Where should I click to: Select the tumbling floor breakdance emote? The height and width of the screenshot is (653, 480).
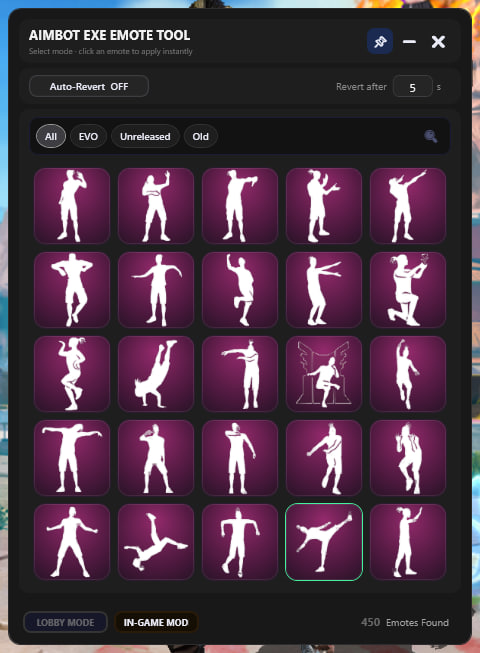tap(156, 541)
